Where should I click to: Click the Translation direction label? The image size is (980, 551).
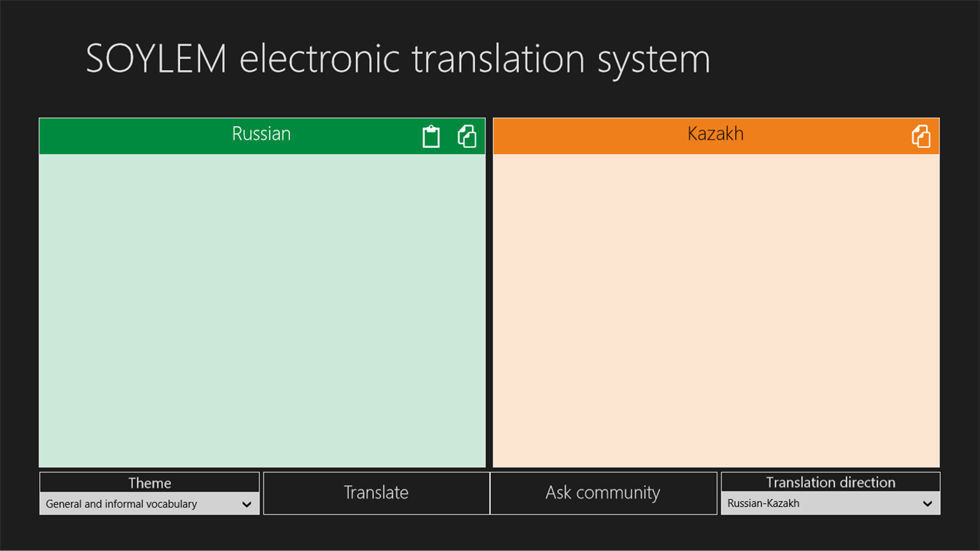pos(830,482)
